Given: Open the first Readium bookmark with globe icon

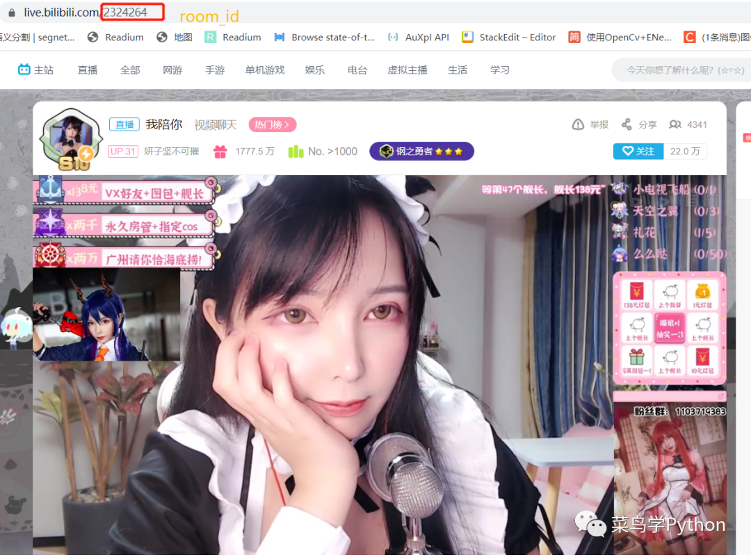Looking at the screenshot, I should point(115,38).
